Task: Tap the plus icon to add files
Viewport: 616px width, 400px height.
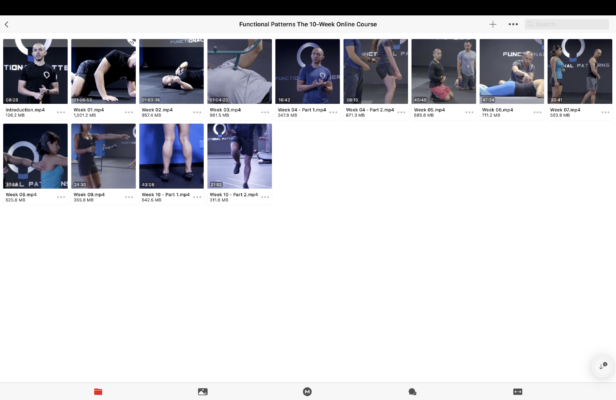Action: click(x=493, y=24)
